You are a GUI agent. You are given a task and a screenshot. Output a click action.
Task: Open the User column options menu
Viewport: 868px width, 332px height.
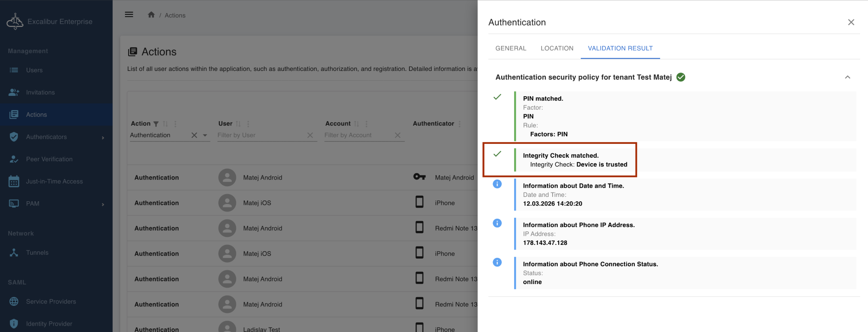[x=248, y=124]
